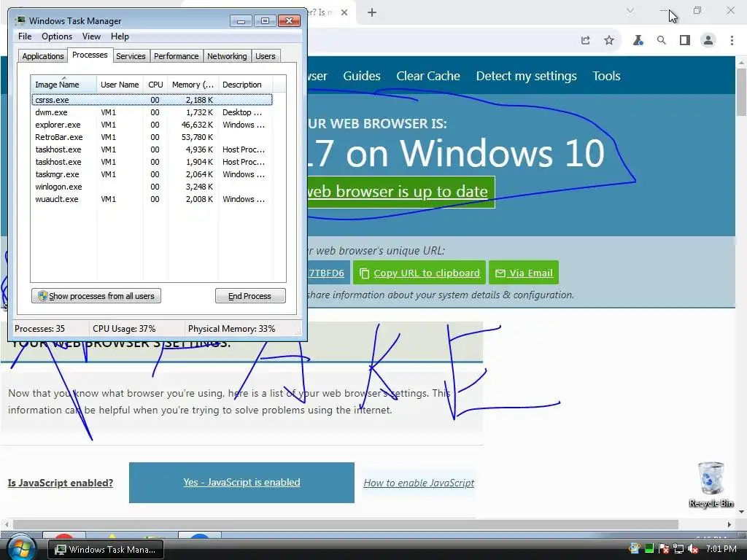Viewport: 747px width, 560px height.
Task: Open the Chrome profile avatar
Action: [x=708, y=41]
